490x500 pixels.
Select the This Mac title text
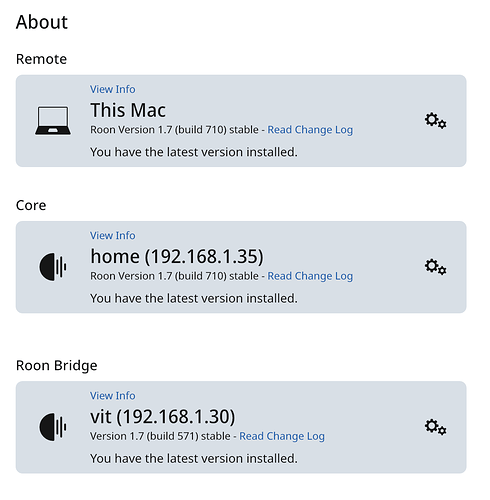128,110
